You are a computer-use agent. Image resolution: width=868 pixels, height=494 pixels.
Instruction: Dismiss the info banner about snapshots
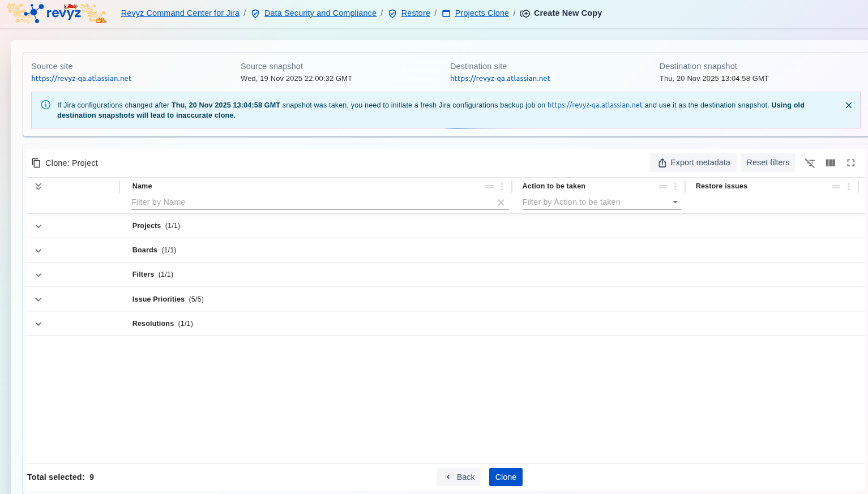pyautogui.click(x=848, y=105)
